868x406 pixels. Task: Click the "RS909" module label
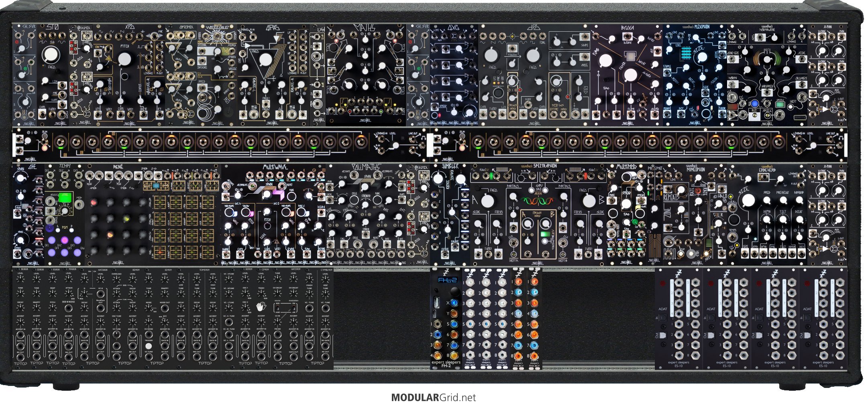[249, 270]
